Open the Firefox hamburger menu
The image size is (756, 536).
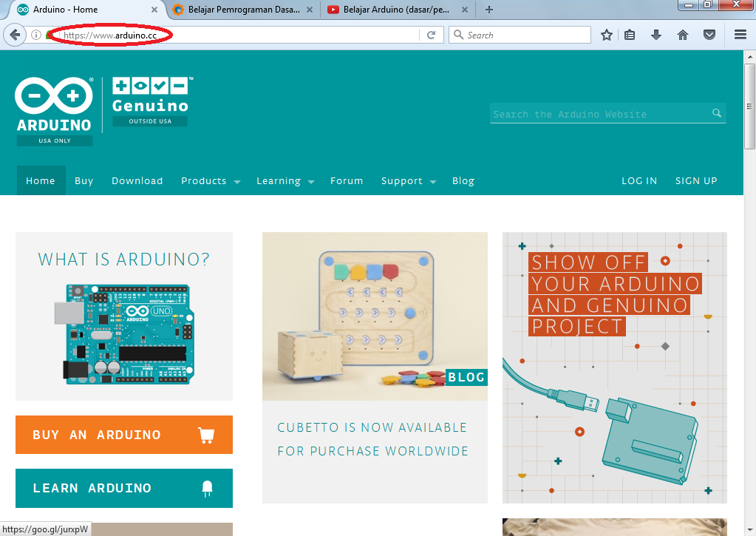pos(740,35)
